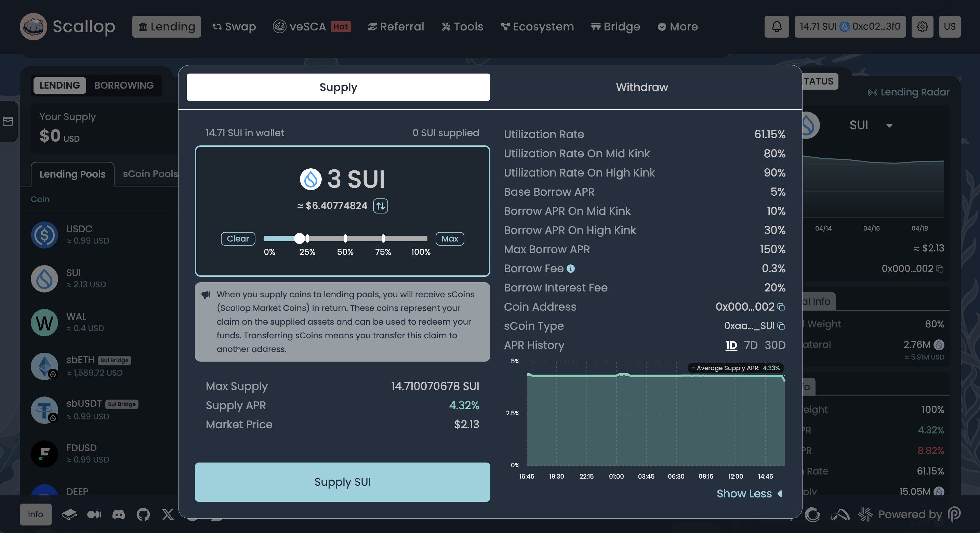Viewport: 980px width, 533px height.
Task: Open the notifications bell
Action: (777, 27)
